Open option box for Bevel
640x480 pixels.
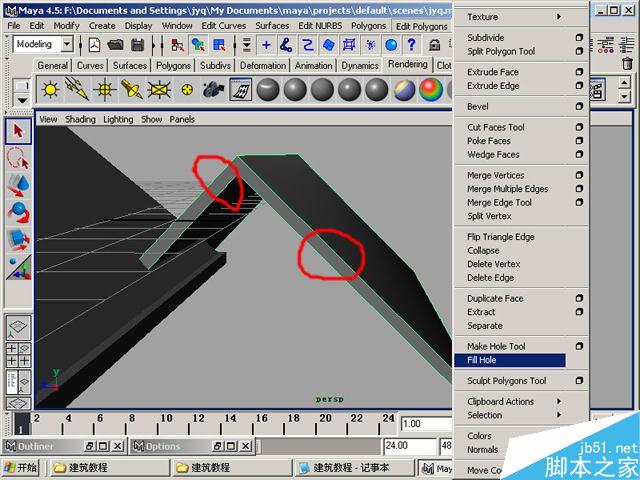(579, 107)
